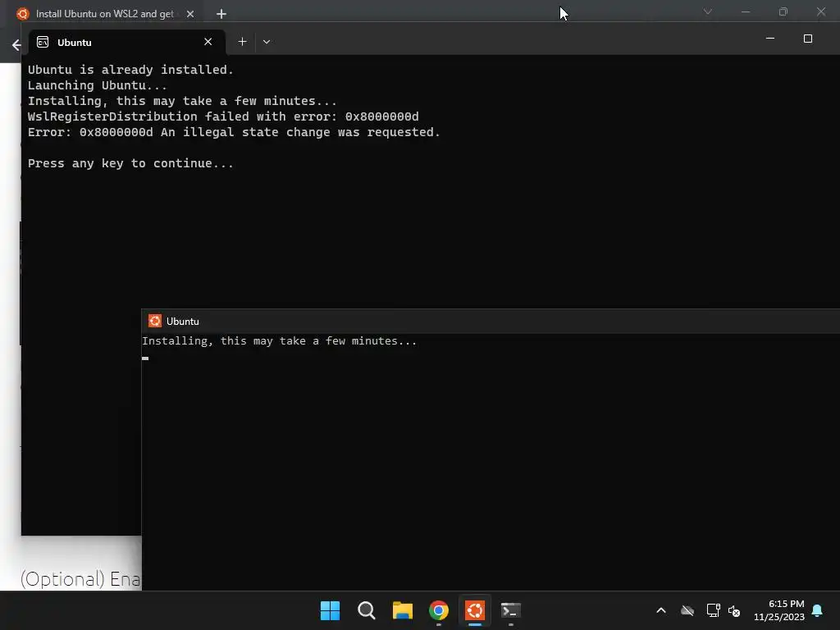The height and width of the screenshot is (630, 840).
Task: Go back in the browser
Action: coord(16,45)
